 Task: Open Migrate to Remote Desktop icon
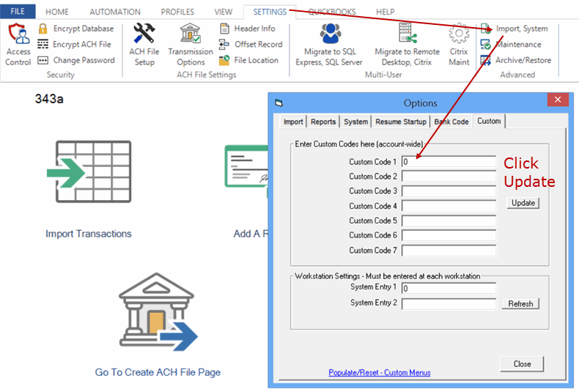coord(407,34)
